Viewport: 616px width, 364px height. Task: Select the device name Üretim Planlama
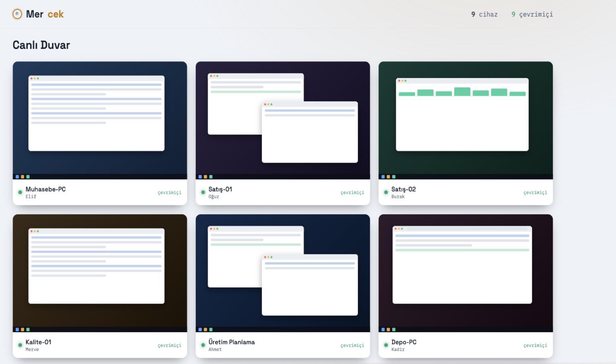(231, 342)
